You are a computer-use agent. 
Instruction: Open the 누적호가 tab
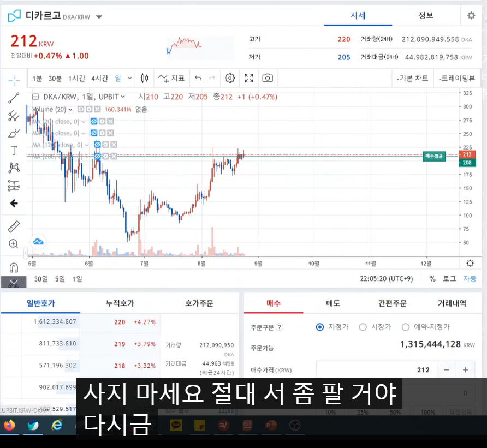(120, 303)
